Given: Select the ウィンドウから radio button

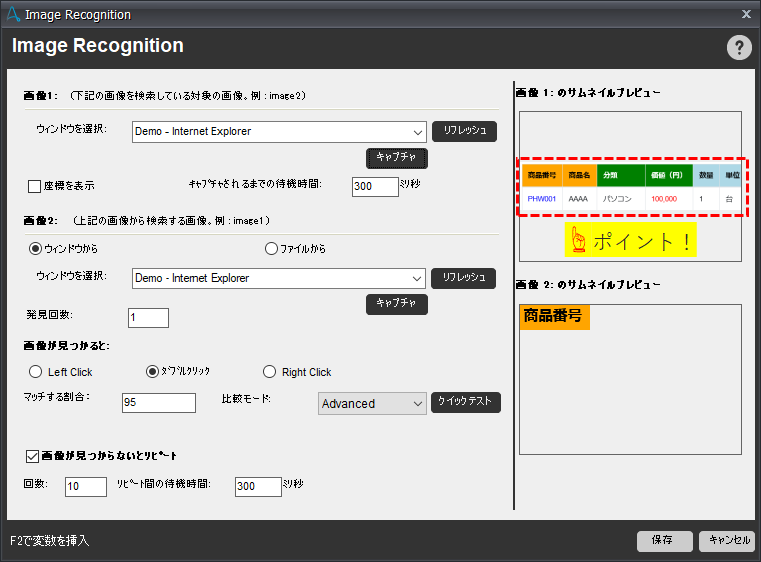Looking at the screenshot, I should coord(36,248).
